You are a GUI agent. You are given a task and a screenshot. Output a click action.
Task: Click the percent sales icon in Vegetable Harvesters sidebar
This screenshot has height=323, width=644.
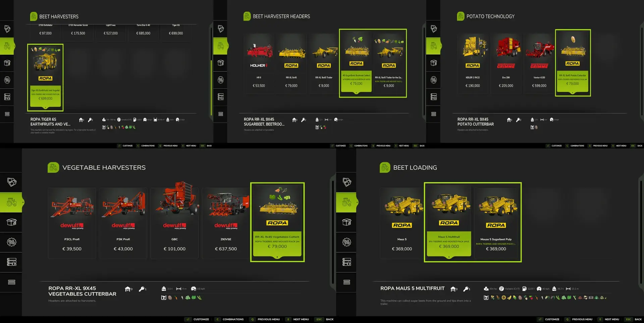(11, 242)
